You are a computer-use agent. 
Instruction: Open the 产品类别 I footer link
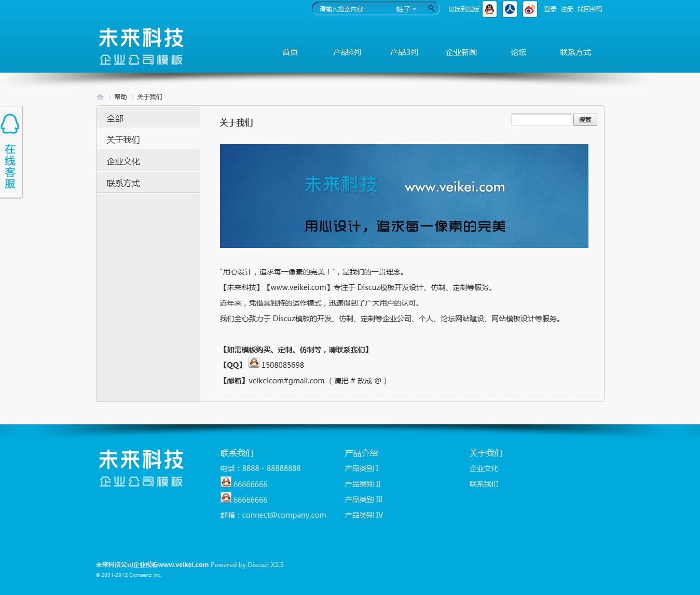pos(361,468)
